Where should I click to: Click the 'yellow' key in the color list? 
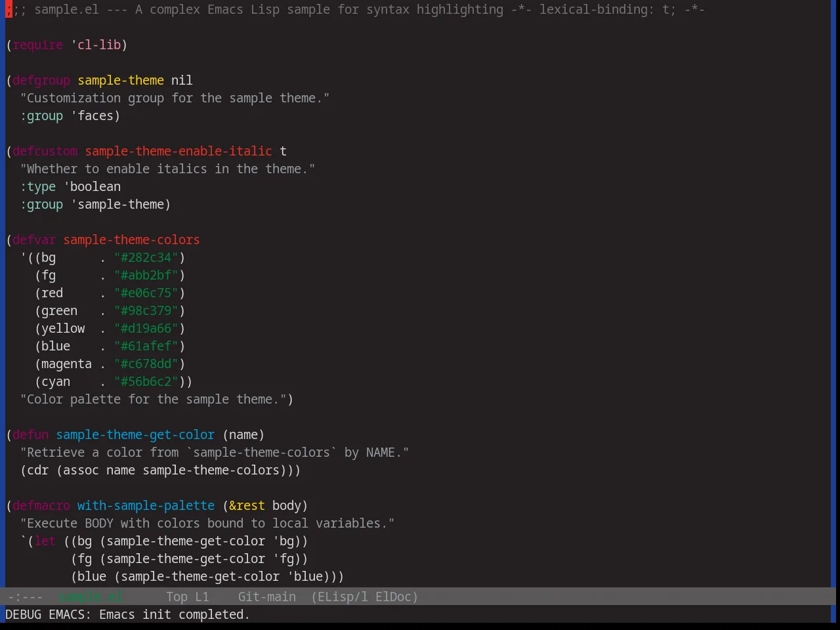(63, 328)
